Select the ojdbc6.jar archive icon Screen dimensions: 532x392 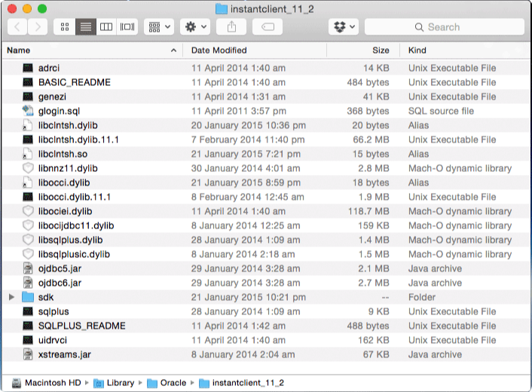pos(28,283)
